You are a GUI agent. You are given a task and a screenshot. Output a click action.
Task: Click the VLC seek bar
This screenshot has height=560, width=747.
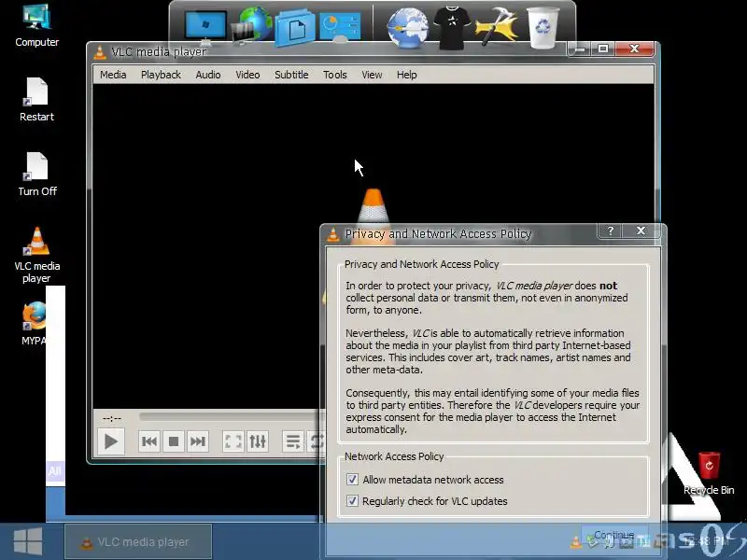pyautogui.click(x=232, y=416)
